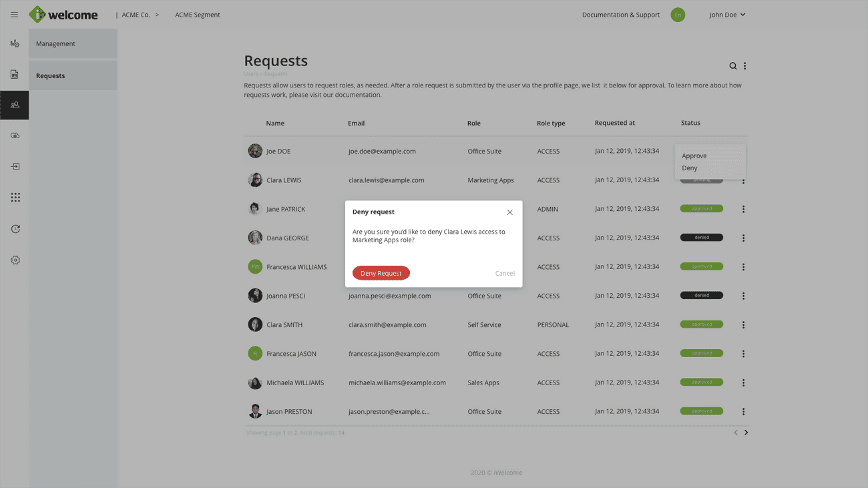This screenshot has height=488, width=868.
Task: Choose Deny from the status menu
Action: [x=689, y=168]
